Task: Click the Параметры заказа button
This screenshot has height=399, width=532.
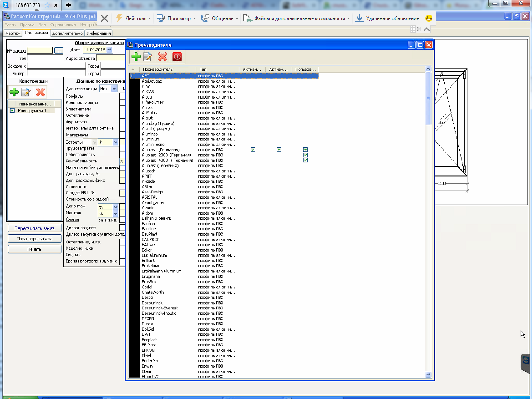Action: pos(35,239)
